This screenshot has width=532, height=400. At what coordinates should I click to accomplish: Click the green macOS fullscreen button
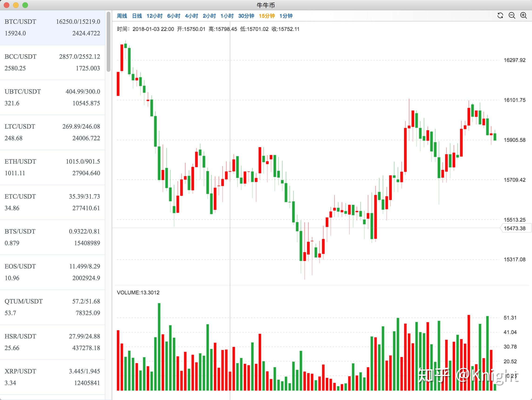tap(25, 5)
